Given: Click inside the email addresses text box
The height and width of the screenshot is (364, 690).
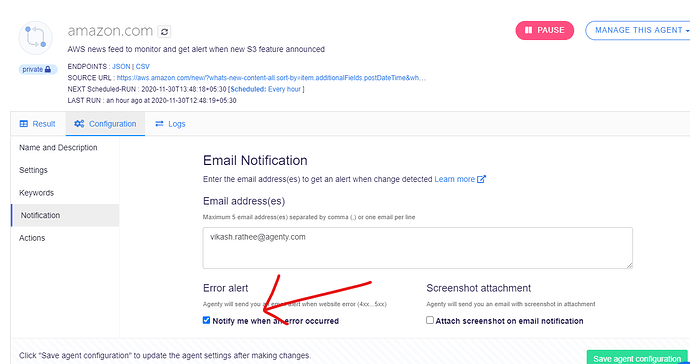Looking at the screenshot, I should point(418,248).
